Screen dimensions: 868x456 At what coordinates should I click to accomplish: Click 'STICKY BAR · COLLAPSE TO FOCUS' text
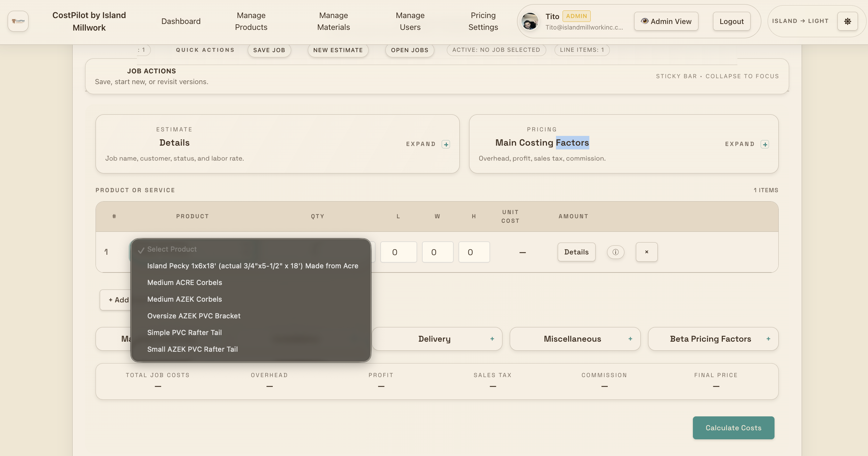(717, 76)
